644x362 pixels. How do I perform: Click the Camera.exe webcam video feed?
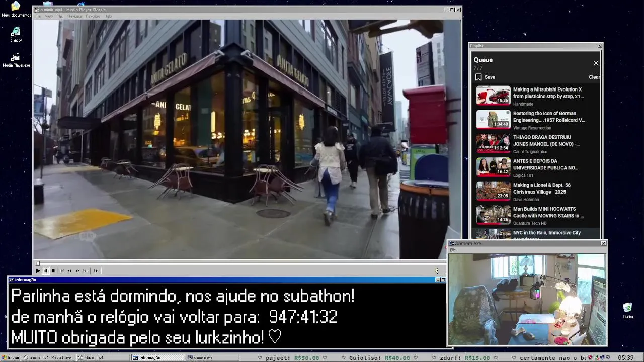pos(527,299)
